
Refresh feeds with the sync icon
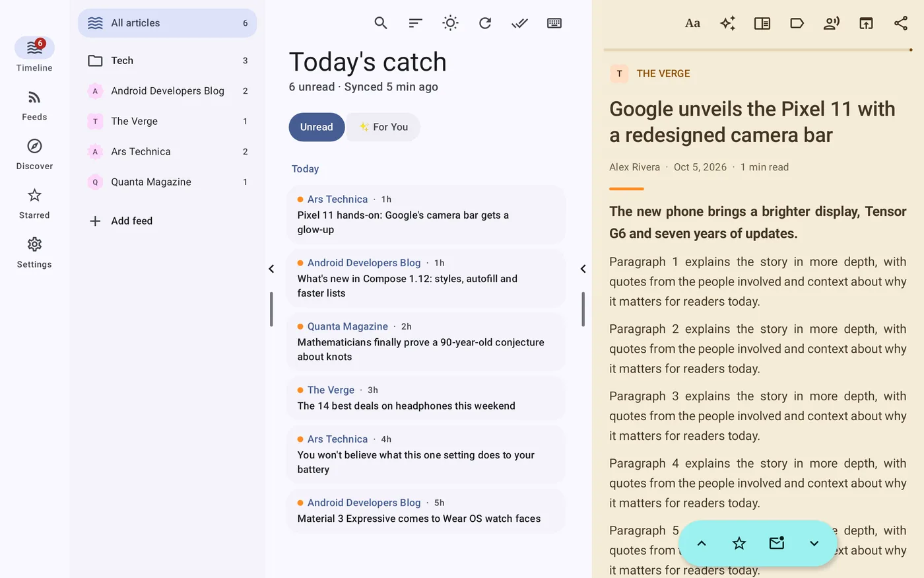pos(485,23)
